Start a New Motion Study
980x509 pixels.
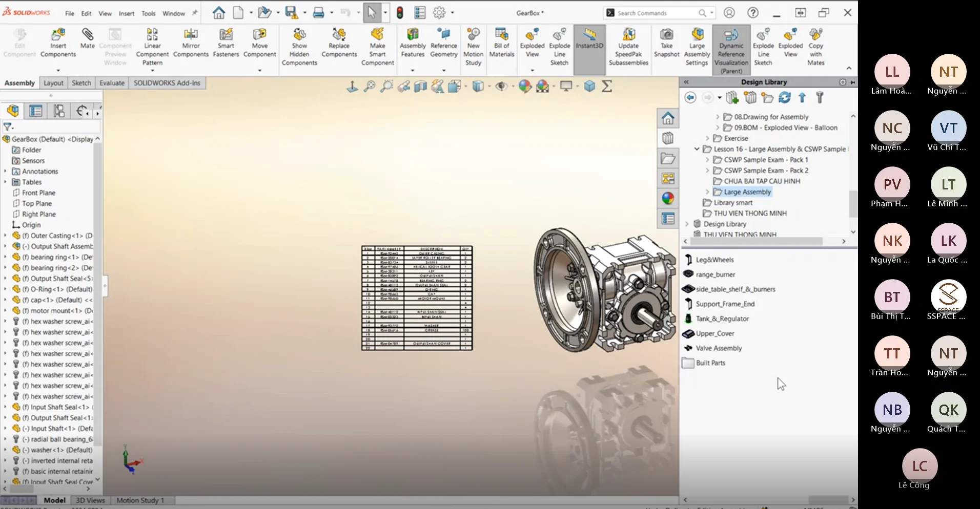click(x=473, y=47)
